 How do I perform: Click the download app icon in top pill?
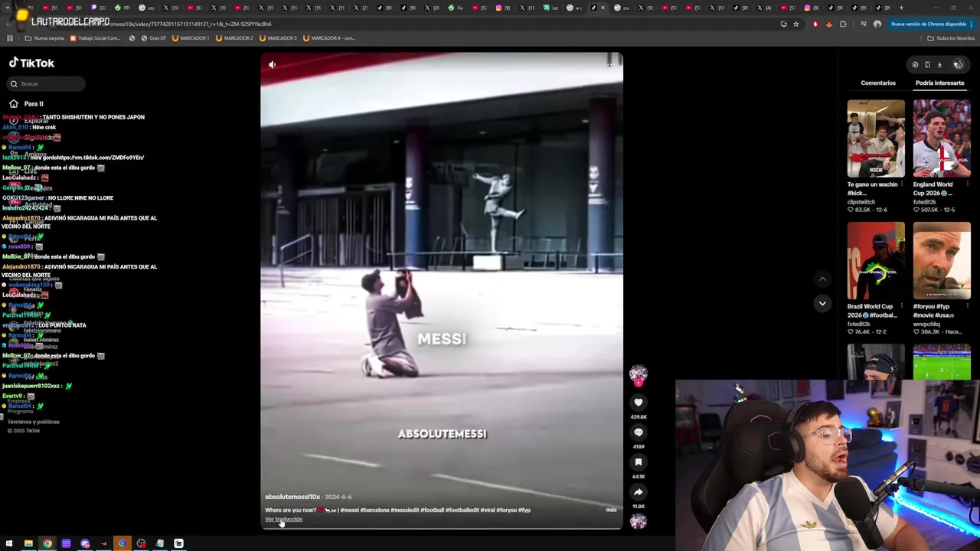click(x=939, y=65)
